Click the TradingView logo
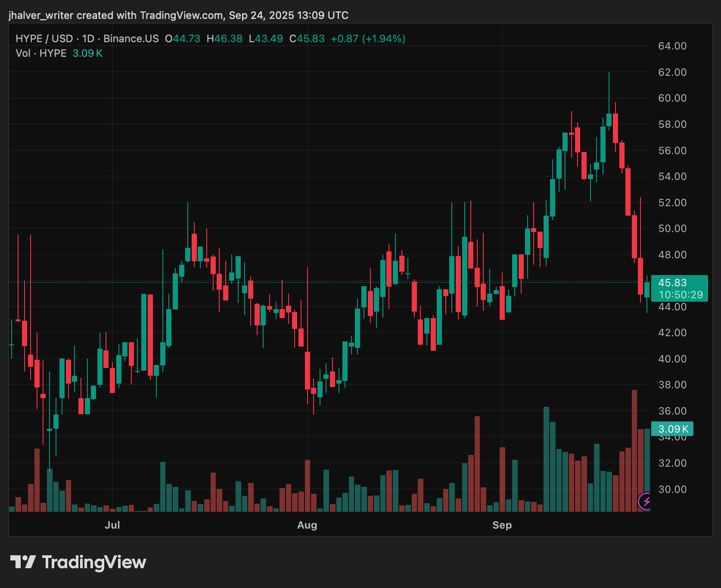The width and height of the screenshot is (721, 588). (79, 562)
